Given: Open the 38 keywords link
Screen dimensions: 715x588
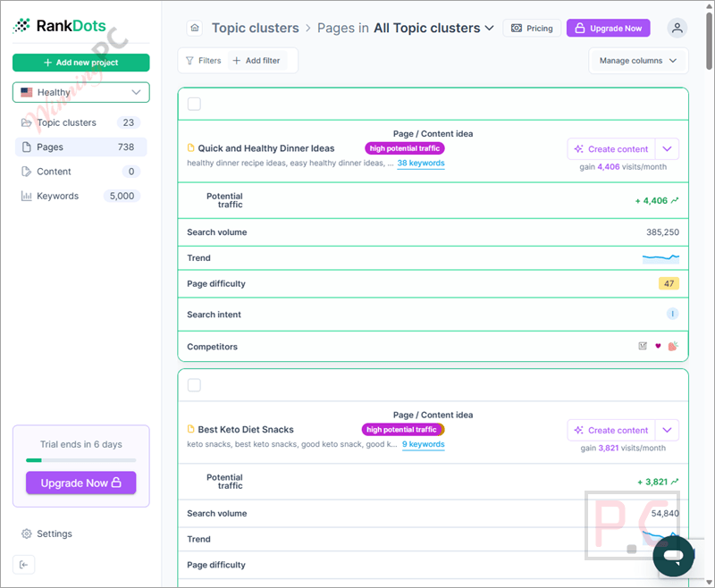Looking at the screenshot, I should (x=421, y=164).
